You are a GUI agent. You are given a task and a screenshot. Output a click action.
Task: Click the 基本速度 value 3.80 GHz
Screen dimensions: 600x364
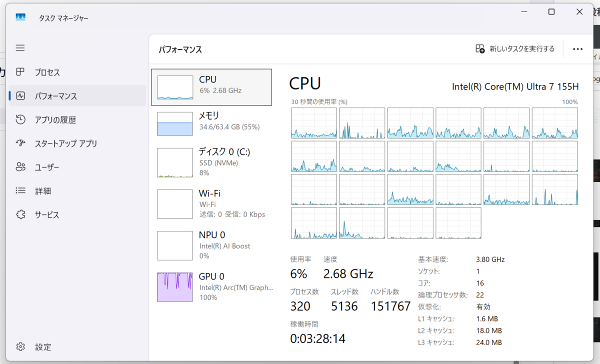coord(490,259)
